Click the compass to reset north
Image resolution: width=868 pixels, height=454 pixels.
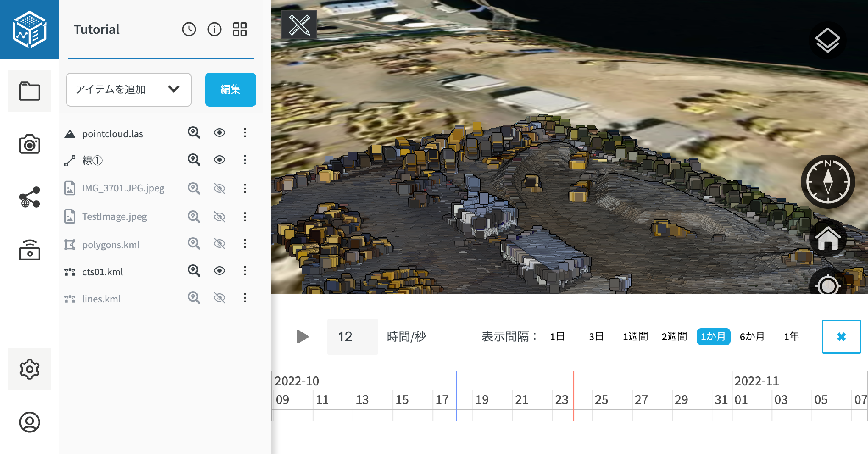[x=827, y=182]
